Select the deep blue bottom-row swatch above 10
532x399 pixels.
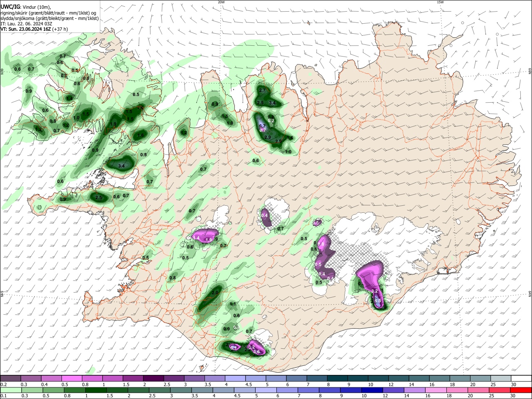(x=372, y=390)
